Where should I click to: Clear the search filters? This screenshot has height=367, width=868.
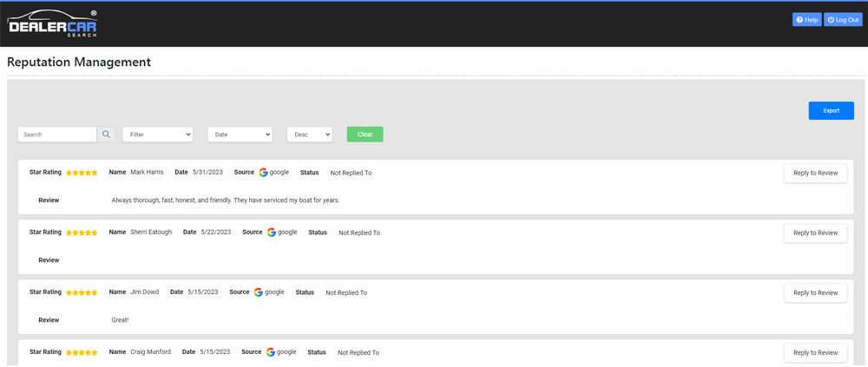point(365,134)
